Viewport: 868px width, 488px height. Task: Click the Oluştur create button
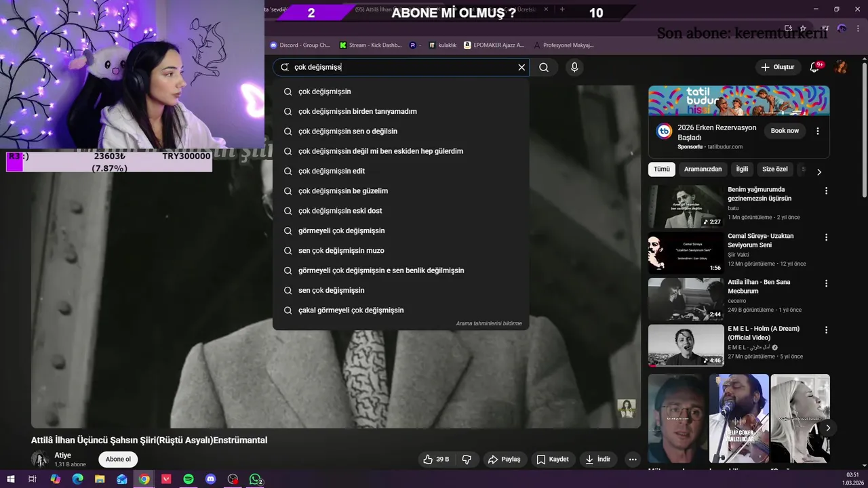click(x=777, y=67)
